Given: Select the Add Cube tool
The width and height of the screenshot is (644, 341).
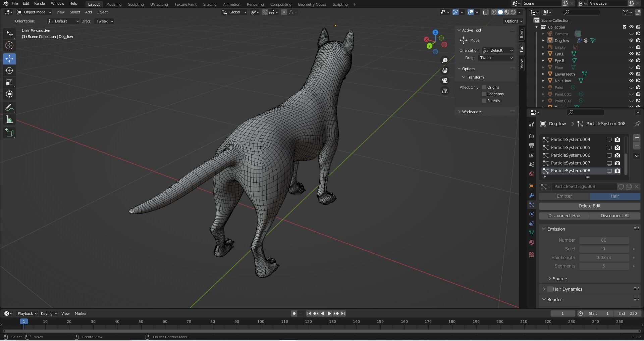Looking at the screenshot, I should click(x=9, y=133).
